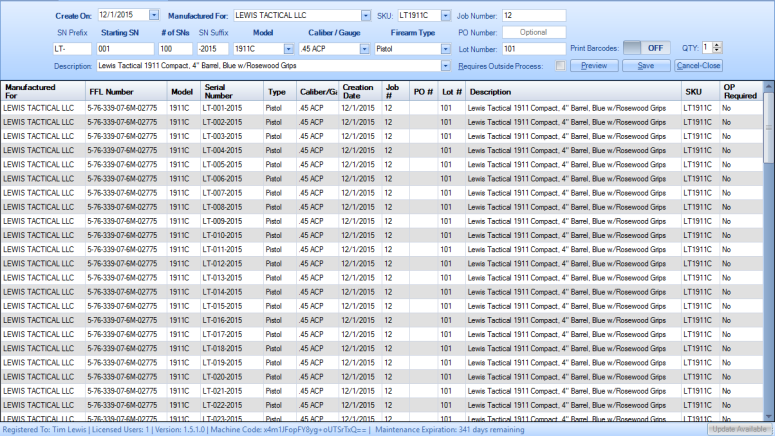Open the SKU dropdown arrow
775x436 pixels.
coord(445,16)
